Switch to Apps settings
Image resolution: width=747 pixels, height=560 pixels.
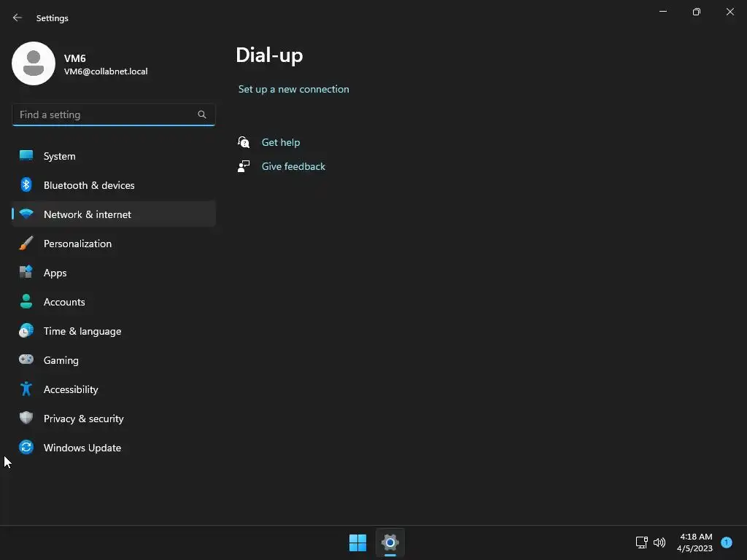(113, 273)
